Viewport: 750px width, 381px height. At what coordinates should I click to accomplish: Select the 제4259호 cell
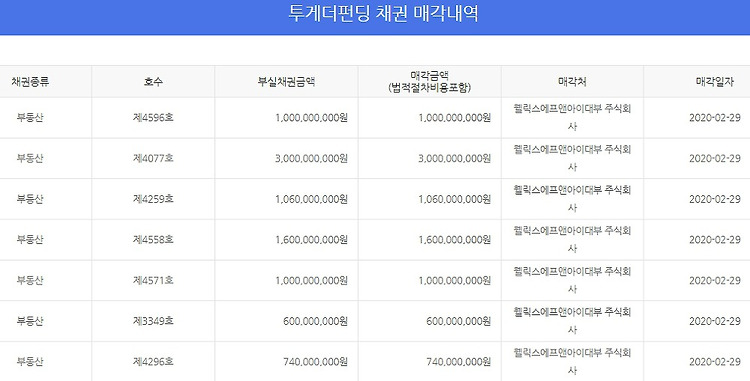point(153,199)
